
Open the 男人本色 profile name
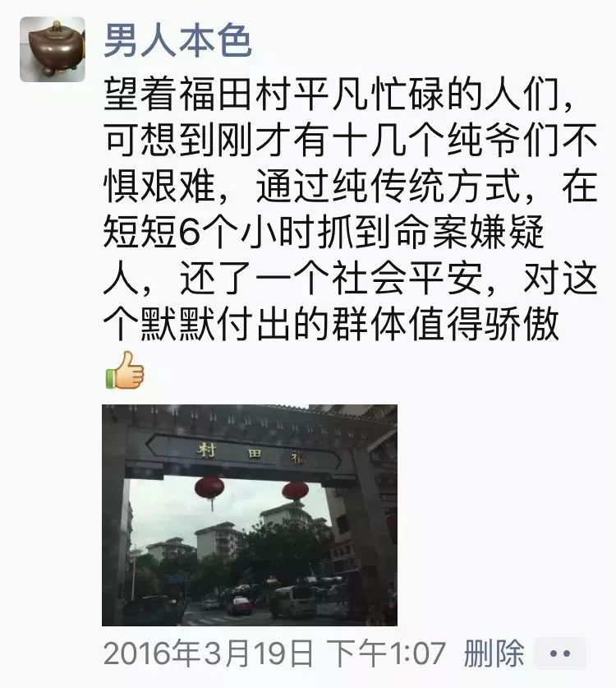coord(178,41)
